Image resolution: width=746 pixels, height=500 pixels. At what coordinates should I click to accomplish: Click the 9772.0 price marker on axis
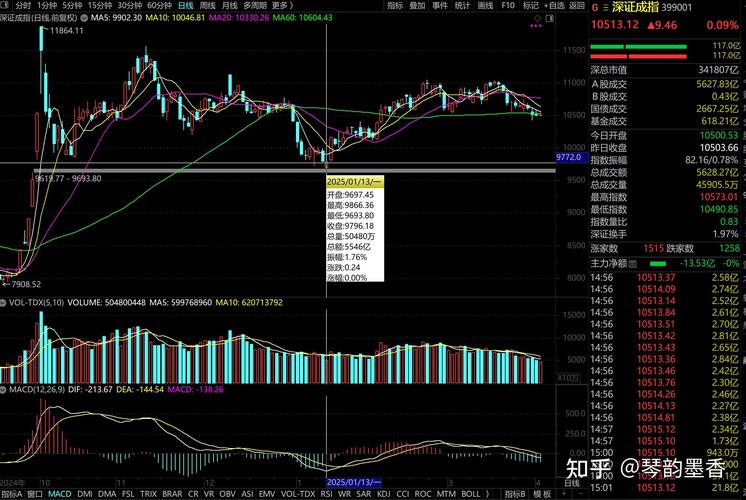568,158
